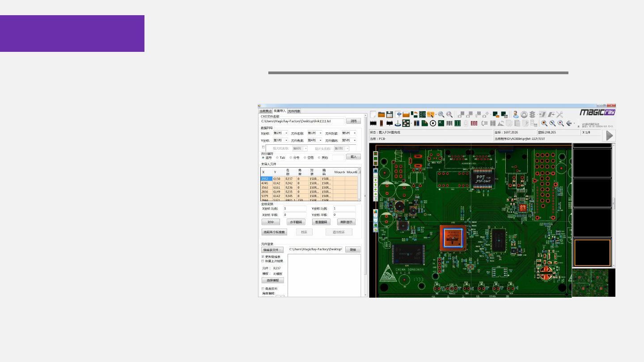This screenshot has width=644, height=362.
Task: Click the CAD file path input field
Action: tap(302, 121)
